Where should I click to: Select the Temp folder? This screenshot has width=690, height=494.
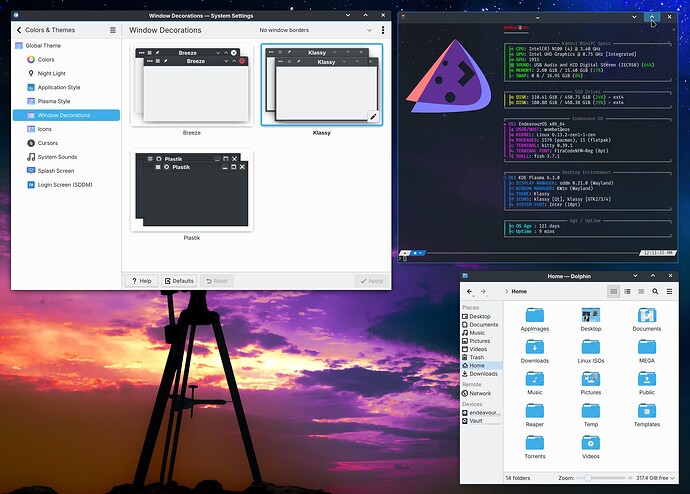click(591, 415)
